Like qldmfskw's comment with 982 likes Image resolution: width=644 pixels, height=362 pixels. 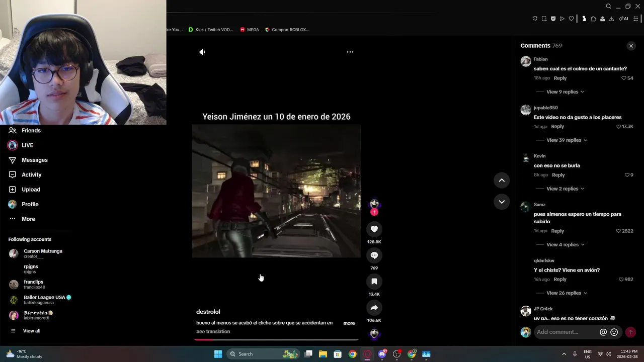tap(621, 279)
